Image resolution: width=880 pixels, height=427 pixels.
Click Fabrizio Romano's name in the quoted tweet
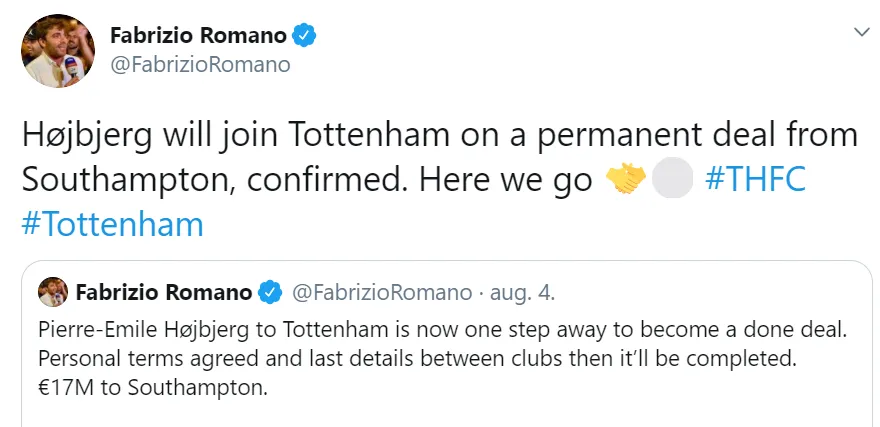[x=163, y=293]
